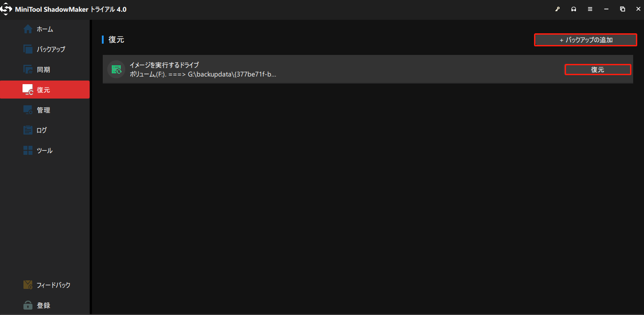Click the 復元 button on backup entry
This screenshot has width=644, height=315.
tap(598, 69)
